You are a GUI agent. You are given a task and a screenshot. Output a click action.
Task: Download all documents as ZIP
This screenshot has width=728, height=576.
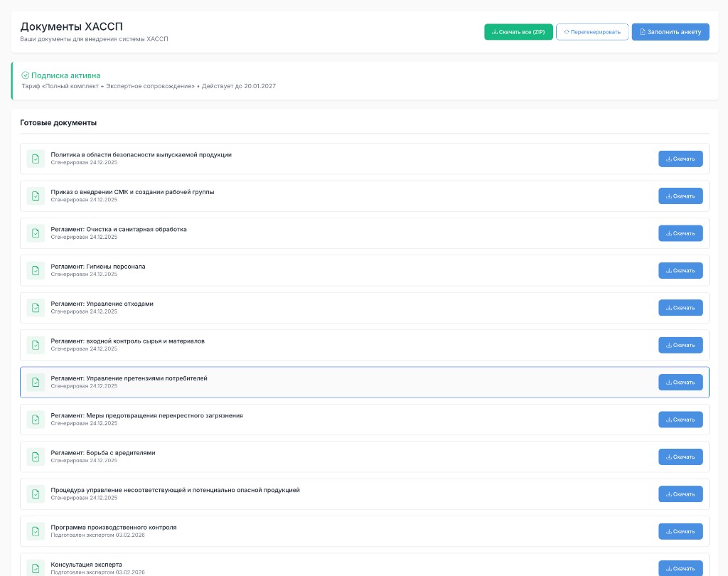click(518, 32)
